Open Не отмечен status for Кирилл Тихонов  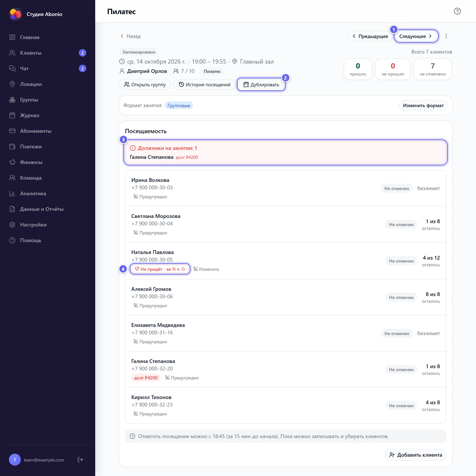pyautogui.click(x=401, y=406)
